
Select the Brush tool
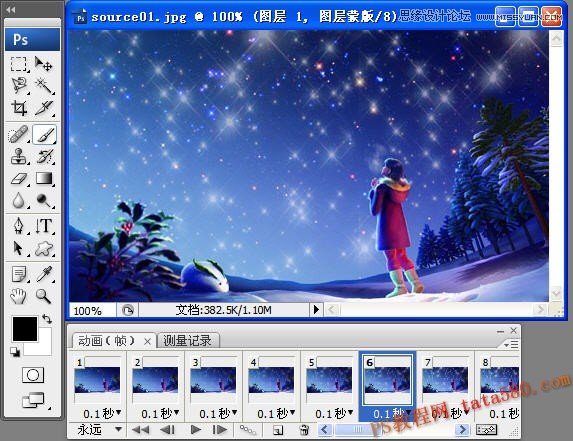(x=44, y=134)
